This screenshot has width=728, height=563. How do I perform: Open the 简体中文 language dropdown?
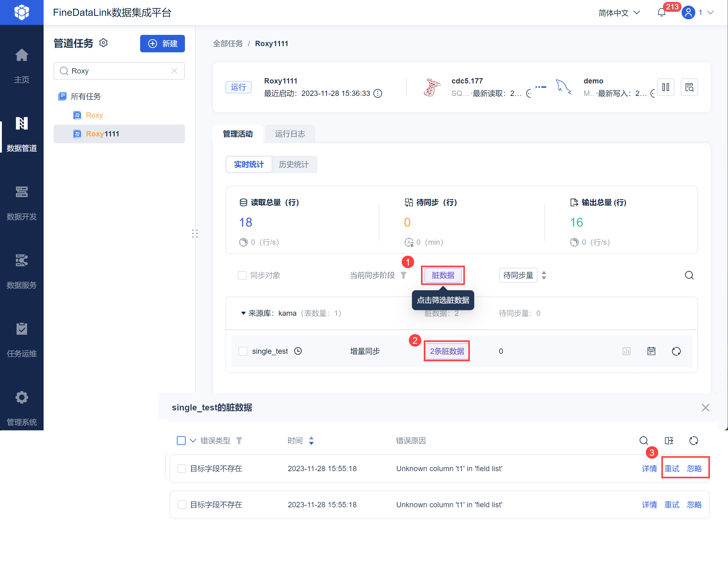pyautogui.click(x=619, y=13)
